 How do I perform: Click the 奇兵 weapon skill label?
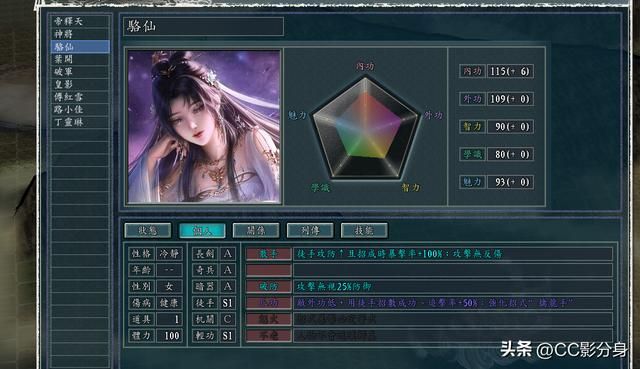tap(205, 270)
